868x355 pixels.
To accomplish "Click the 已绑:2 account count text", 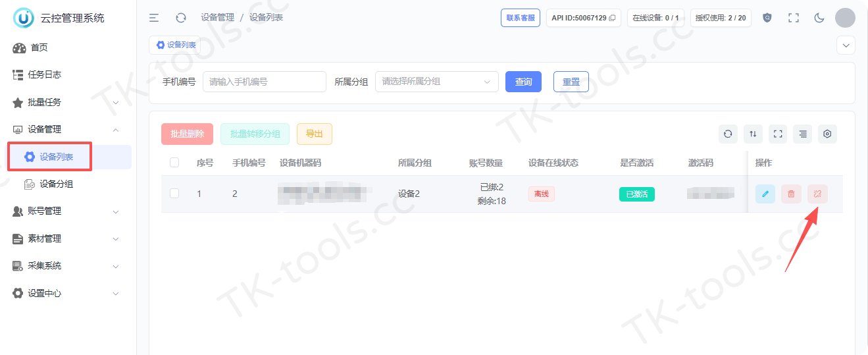I will pyautogui.click(x=492, y=187).
